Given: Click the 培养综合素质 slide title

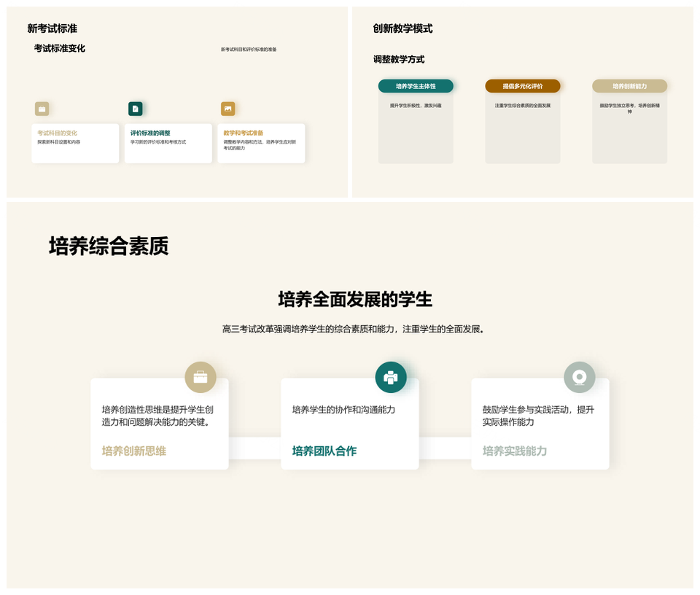Looking at the screenshot, I should pos(109,246).
